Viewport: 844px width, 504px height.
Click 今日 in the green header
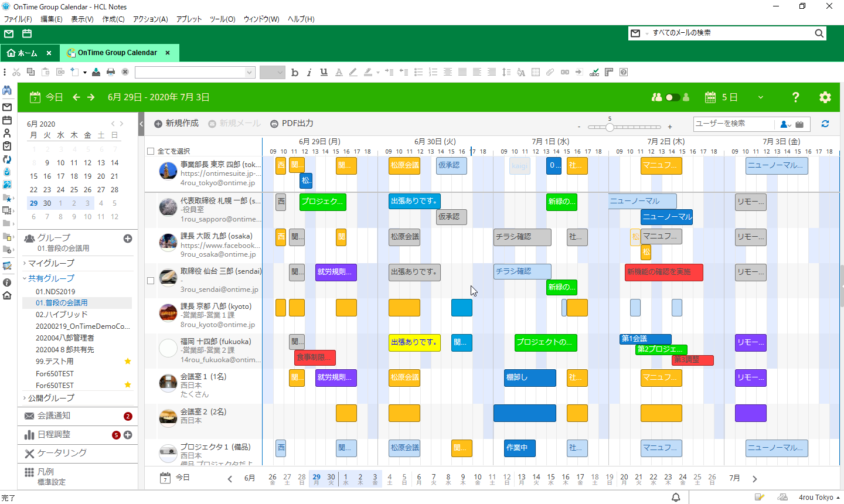pos(46,97)
